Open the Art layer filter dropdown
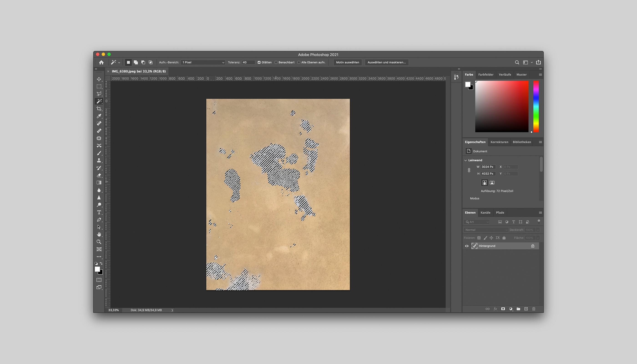The width and height of the screenshot is (637, 364). pyautogui.click(x=477, y=222)
